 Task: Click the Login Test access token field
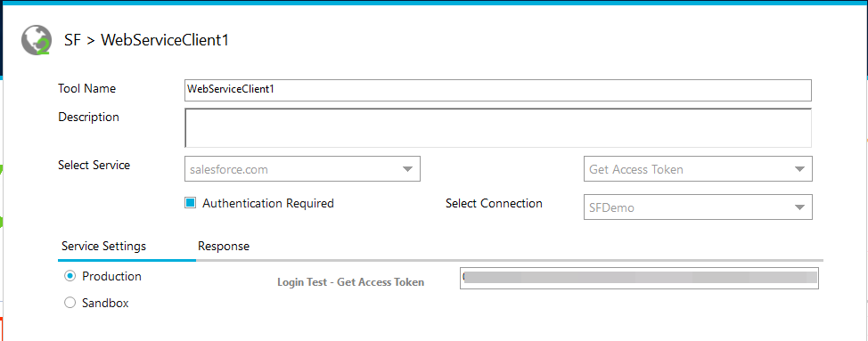pos(639,278)
